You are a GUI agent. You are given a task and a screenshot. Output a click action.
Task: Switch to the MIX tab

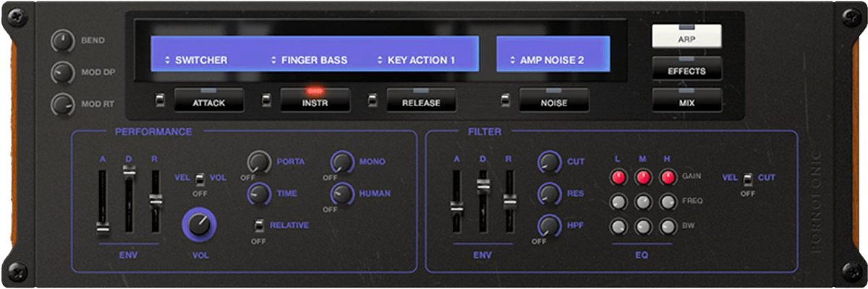686,102
